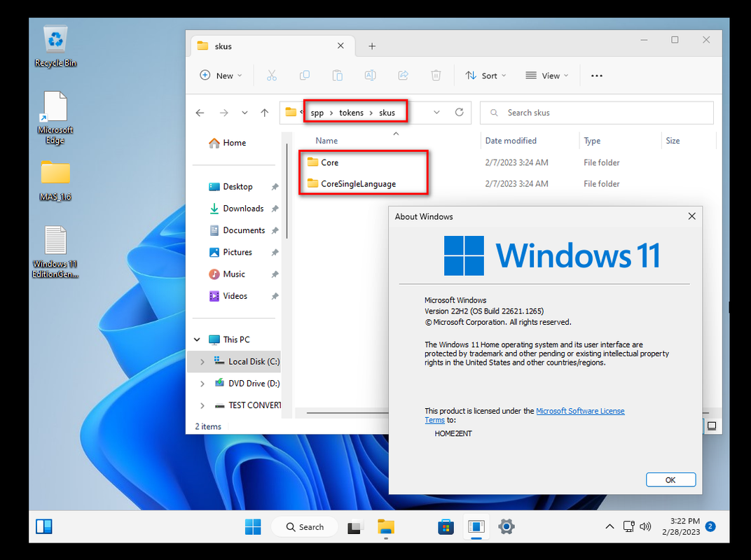Screen dimensions: 751x560
Task: Open the New dropdown menu
Action: coord(221,76)
